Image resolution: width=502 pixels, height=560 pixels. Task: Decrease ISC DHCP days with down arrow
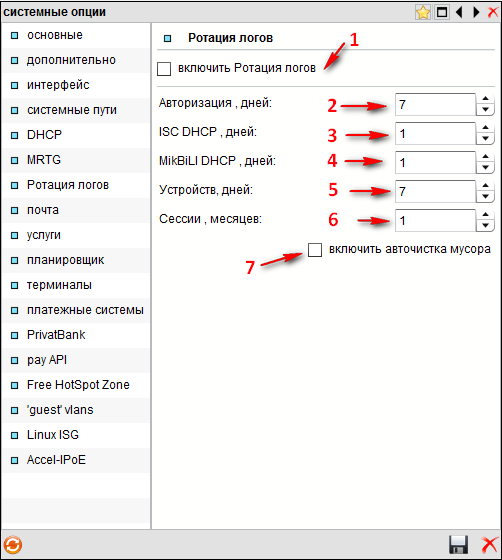click(485, 139)
